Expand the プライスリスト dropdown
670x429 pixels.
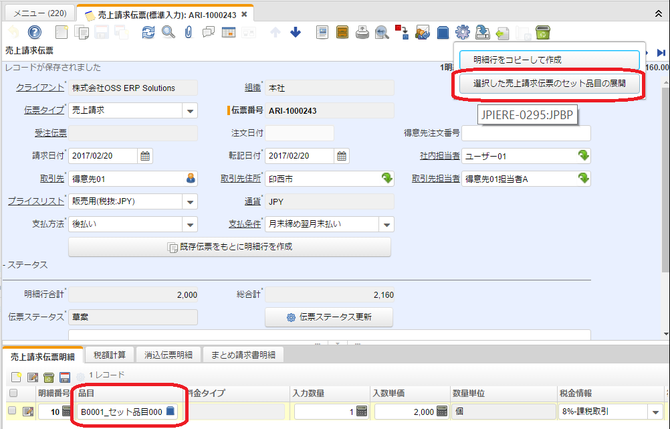coord(190,202)
